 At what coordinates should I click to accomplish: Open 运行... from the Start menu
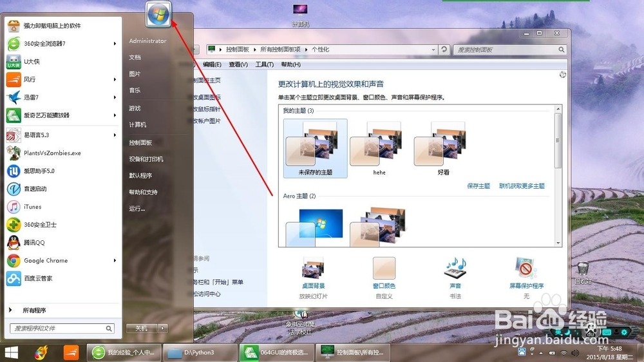click(137, 209)
